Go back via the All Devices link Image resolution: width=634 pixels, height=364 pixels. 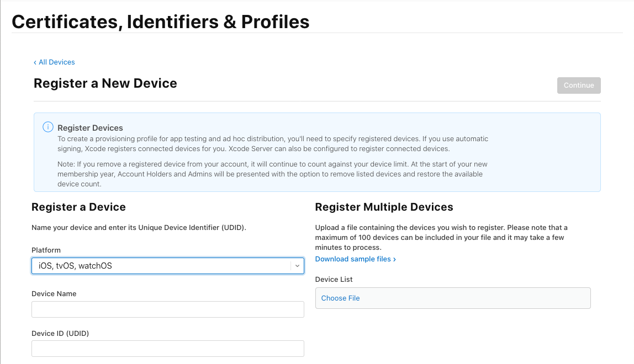(56, 62)
